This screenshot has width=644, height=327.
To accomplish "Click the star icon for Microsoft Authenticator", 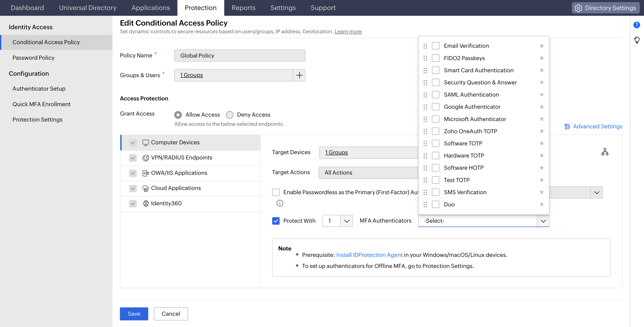I will click(x=542, y=119).
